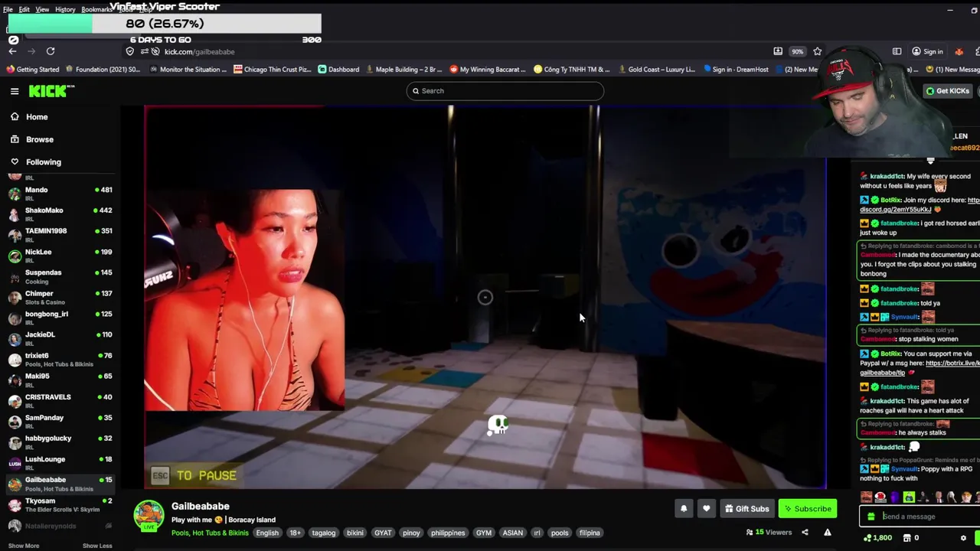Image resolution: width=980 pixels, height=551 pixels.
Task: Click the bikini tag
Action: click(x=355, y=533)
